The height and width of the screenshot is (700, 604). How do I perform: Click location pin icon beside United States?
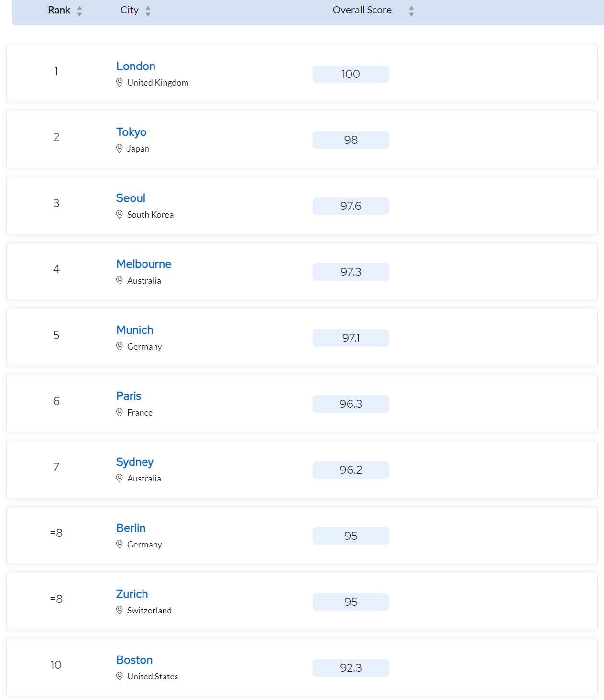[x=120, y=676]
